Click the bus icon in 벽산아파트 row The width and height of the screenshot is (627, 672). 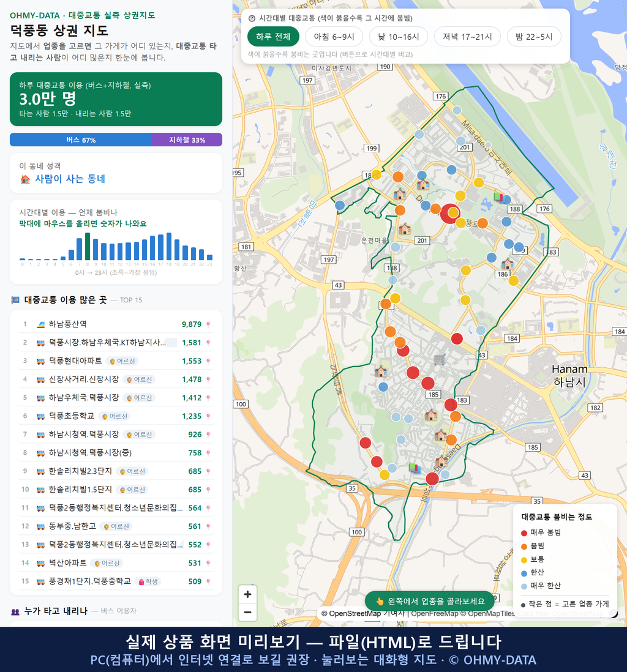click(41, 563)
